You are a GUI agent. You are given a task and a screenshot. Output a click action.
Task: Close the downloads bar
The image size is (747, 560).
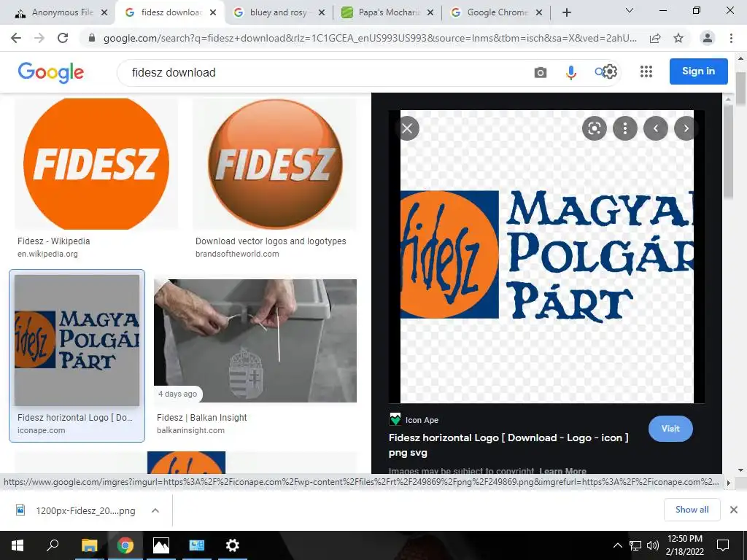734,510
